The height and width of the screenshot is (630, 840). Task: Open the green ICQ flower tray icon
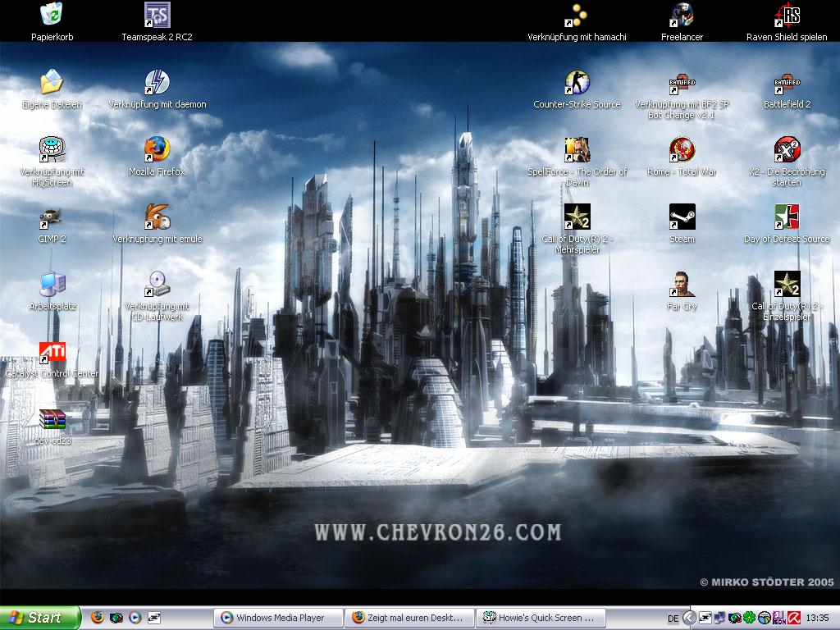coord(750,619)
